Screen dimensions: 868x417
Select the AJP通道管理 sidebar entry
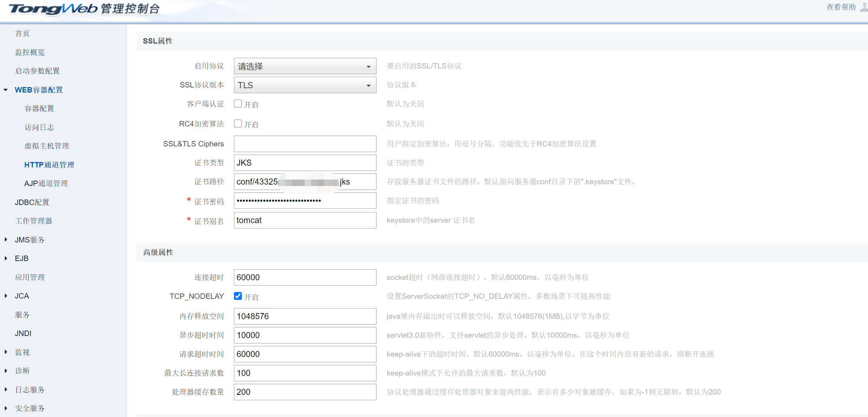(46, 183)
